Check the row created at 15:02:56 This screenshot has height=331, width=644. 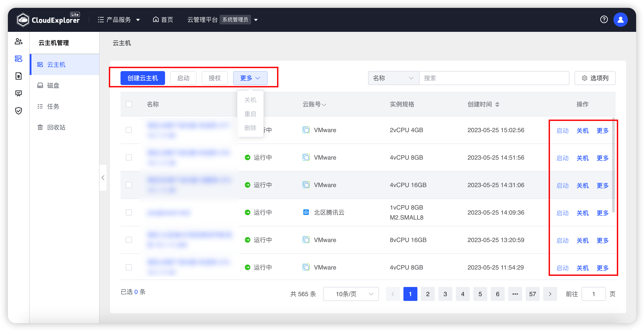[129, 130]
